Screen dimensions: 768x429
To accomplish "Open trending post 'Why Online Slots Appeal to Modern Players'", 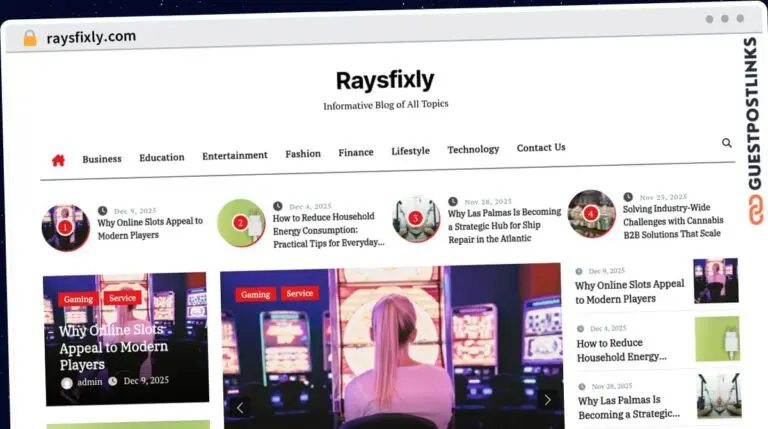I will (x=150, y=228).
